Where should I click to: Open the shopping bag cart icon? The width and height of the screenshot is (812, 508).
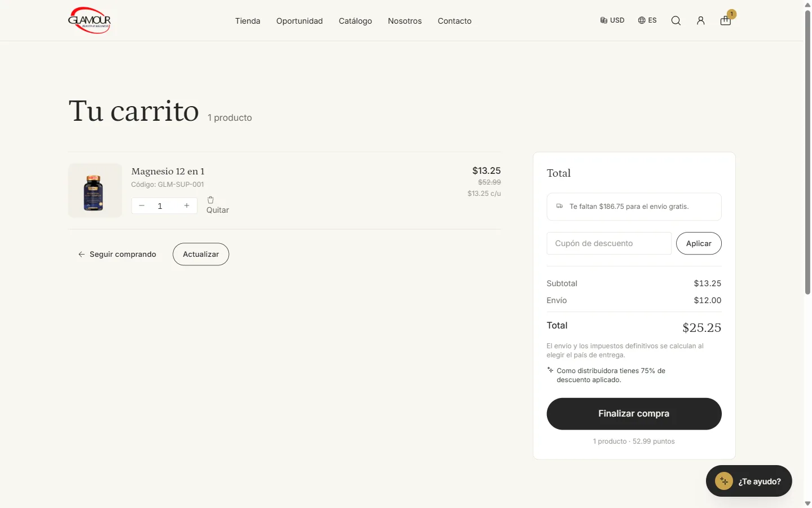pos(726,21)
